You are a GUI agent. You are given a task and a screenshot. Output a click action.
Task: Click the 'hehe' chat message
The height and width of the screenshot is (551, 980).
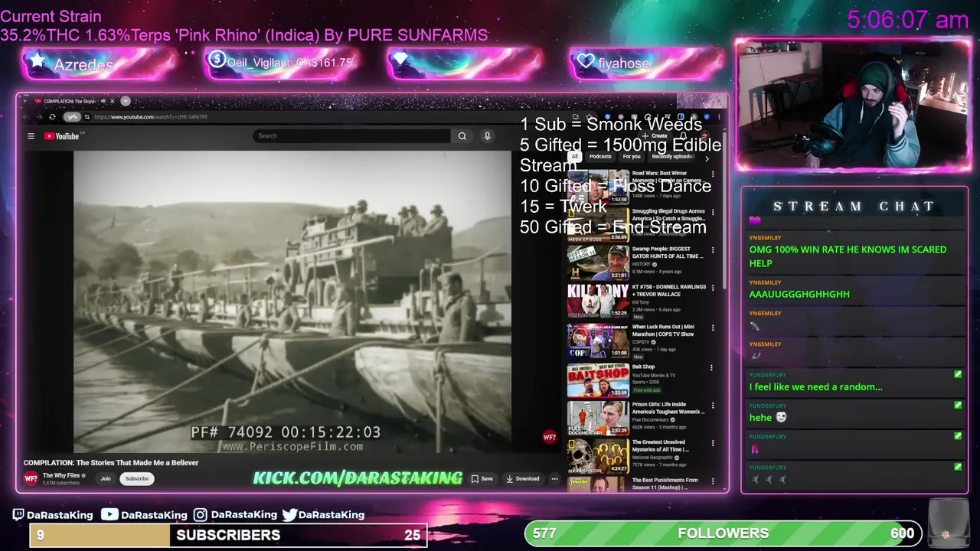coord(768,418)
